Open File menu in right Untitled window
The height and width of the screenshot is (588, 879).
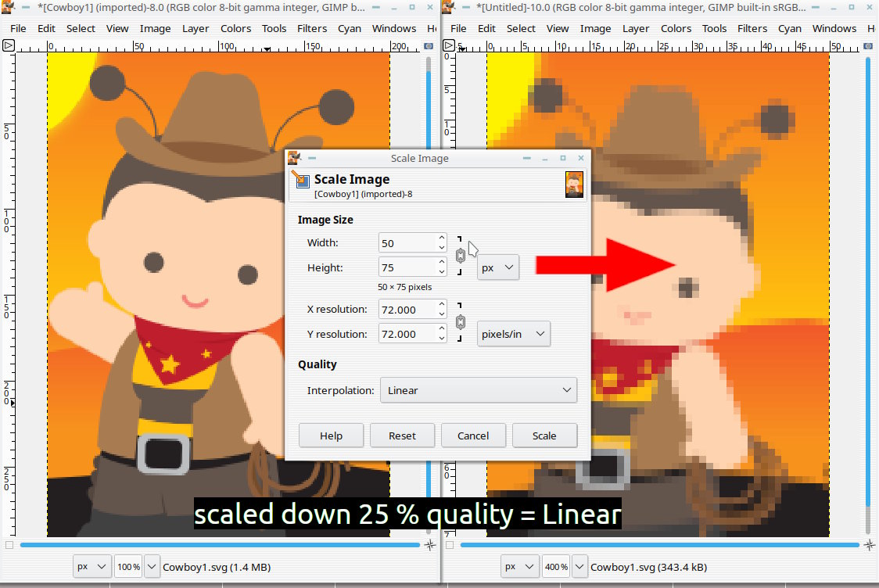pyautogui.click(x=458, y=29)
